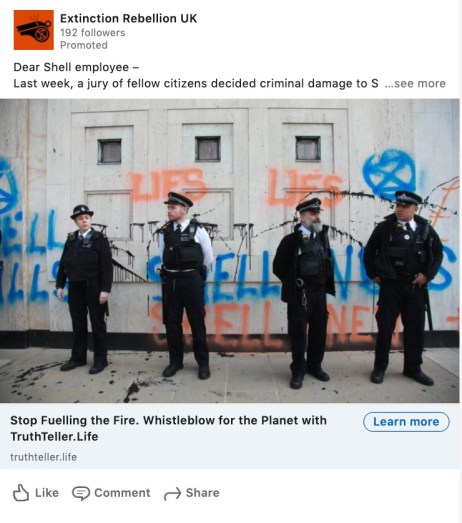
Task: Open the promoted police photo image
Action: click(229, 251)
